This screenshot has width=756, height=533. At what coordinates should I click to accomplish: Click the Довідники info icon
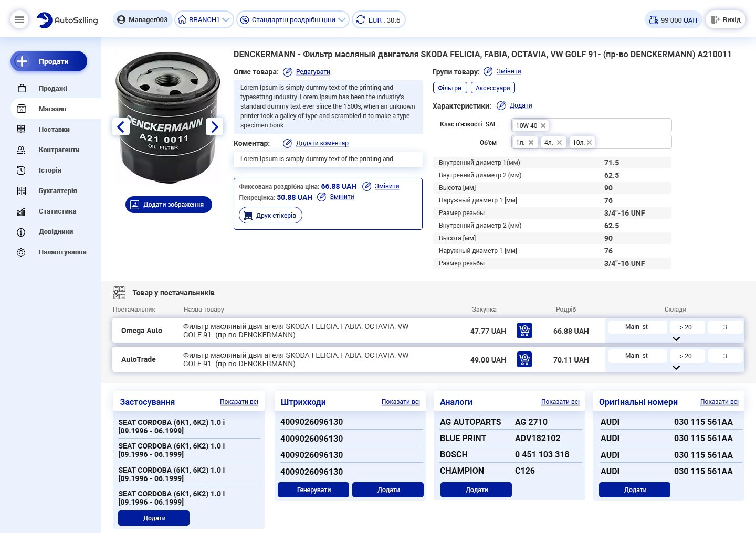click(x=21, y=232)
